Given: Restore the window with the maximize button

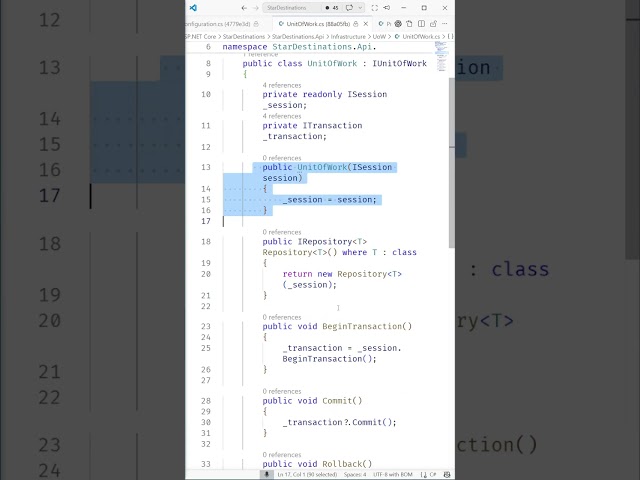Looking at the screenshot, I should point(424,8).
